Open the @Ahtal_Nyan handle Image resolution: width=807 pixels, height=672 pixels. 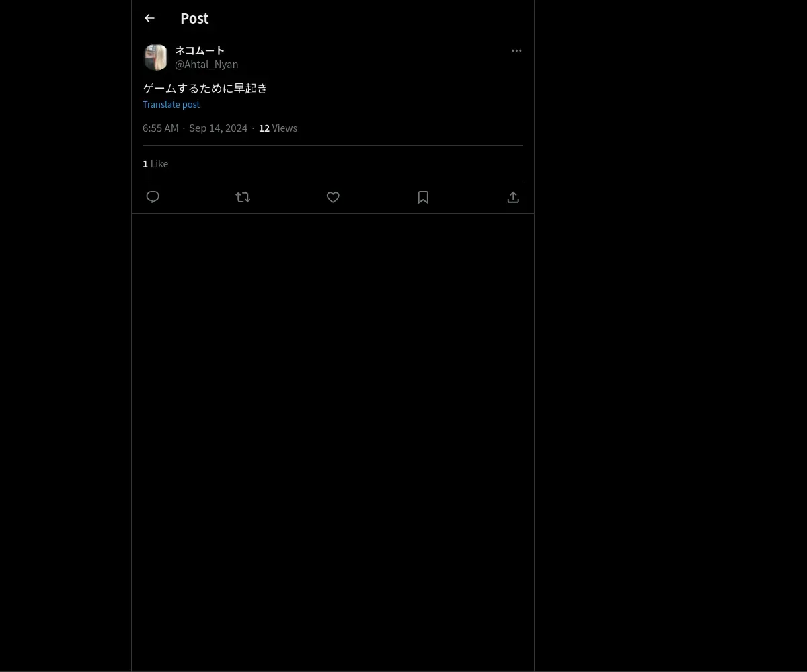click(206, 64)
